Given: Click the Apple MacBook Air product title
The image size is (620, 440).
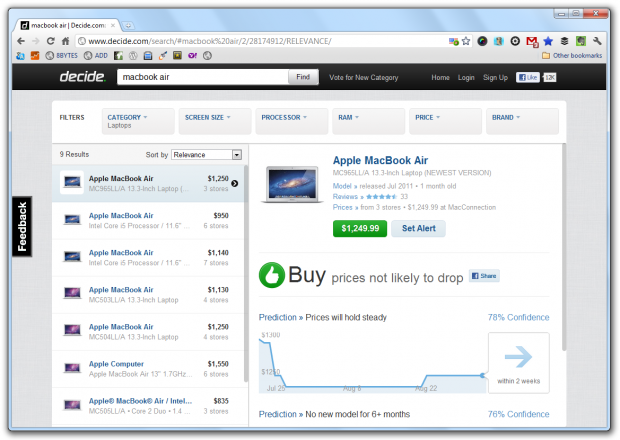Looking at the screenshot, I should click(x=380, y=161).
